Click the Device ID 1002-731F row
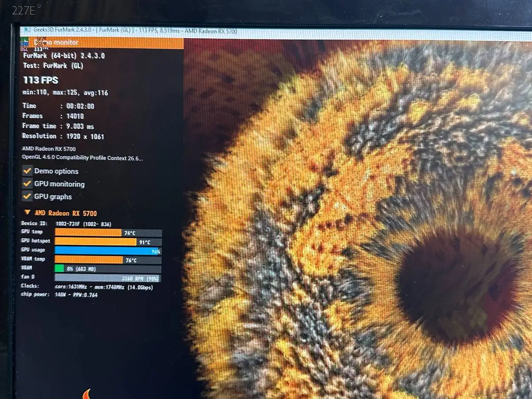The image size is (532, 399). [66, 224]
